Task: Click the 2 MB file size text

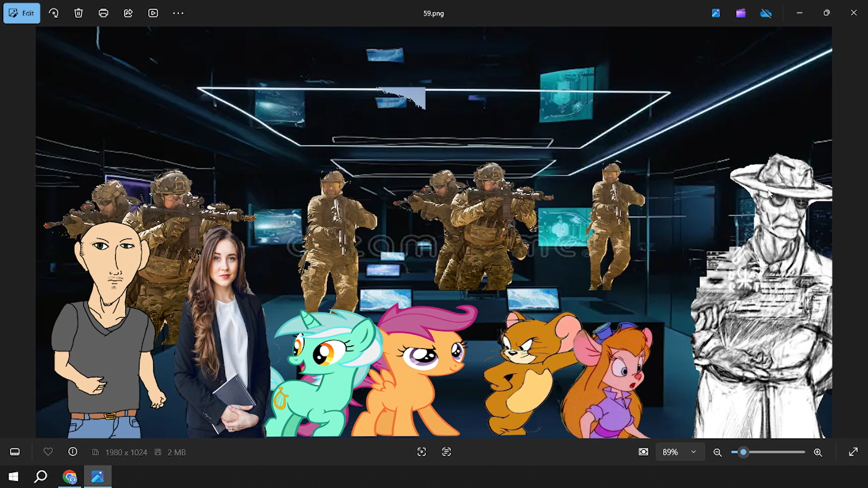Action: 176,452
